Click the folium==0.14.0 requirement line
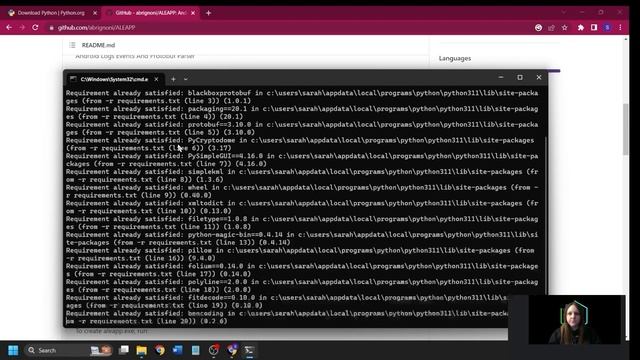 [302, 270]
